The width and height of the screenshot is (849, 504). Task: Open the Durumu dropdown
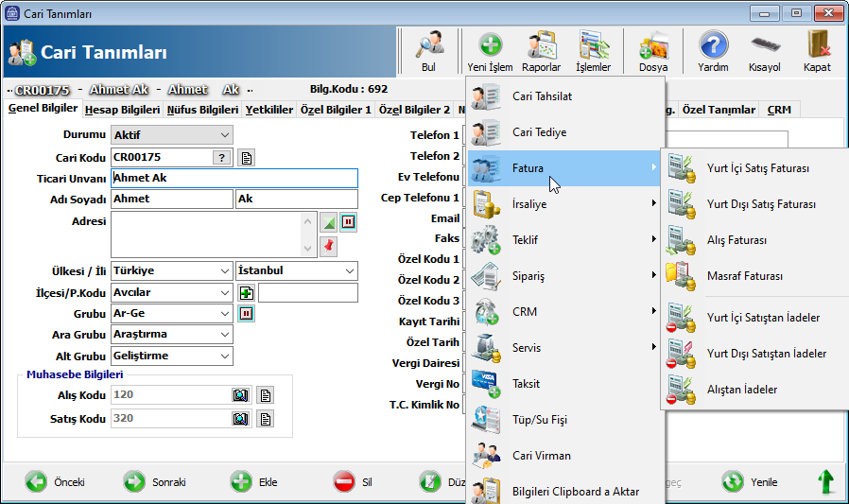[x=171, y=135]
